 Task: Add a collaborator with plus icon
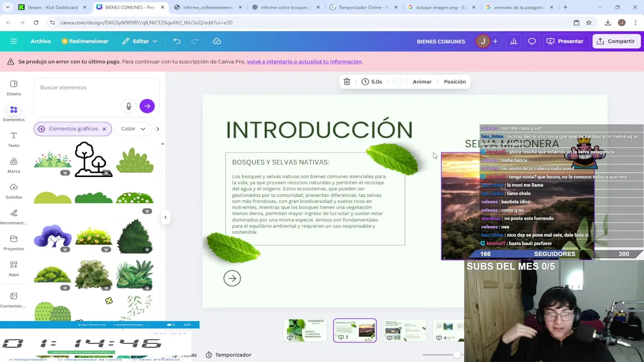[x=495, y=41]
